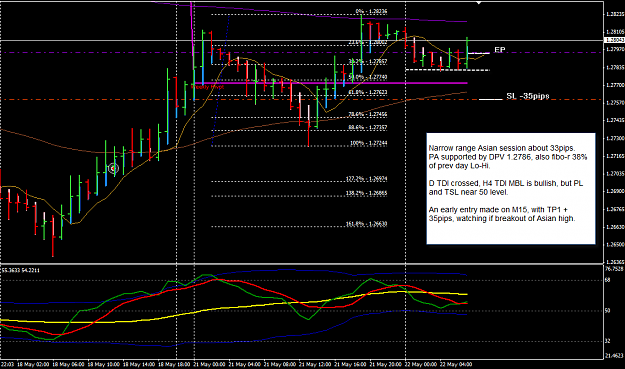Image resolution: width=625 pixels, height=369 pixels.
Task: Click 1.26500 on the price axis
Action: 615,245
